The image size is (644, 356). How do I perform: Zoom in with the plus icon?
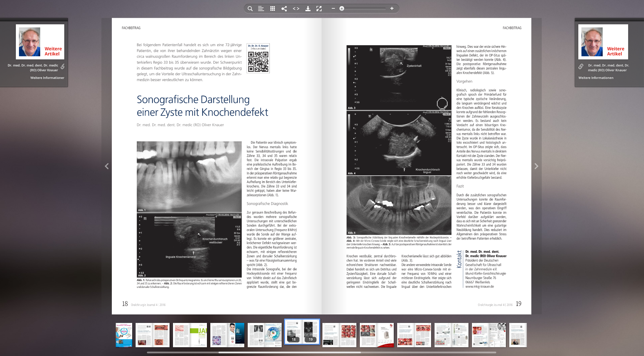[x=392, y=8]
